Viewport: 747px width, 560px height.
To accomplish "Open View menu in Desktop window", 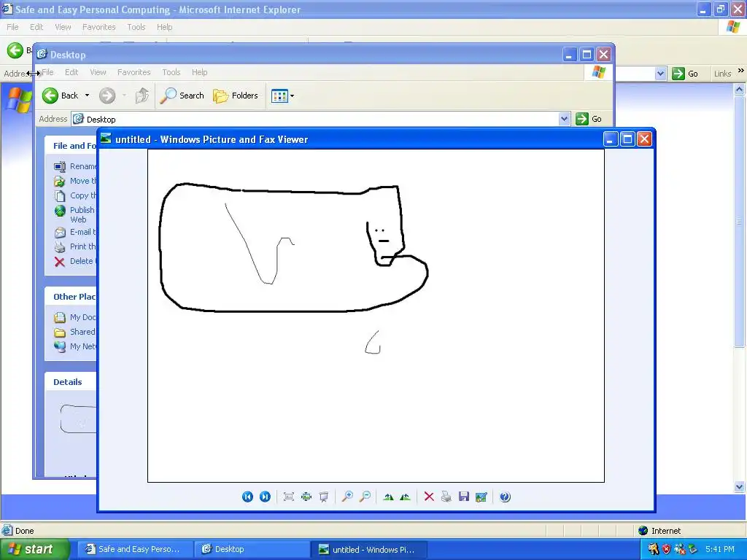I will click(x=98, y=72).
